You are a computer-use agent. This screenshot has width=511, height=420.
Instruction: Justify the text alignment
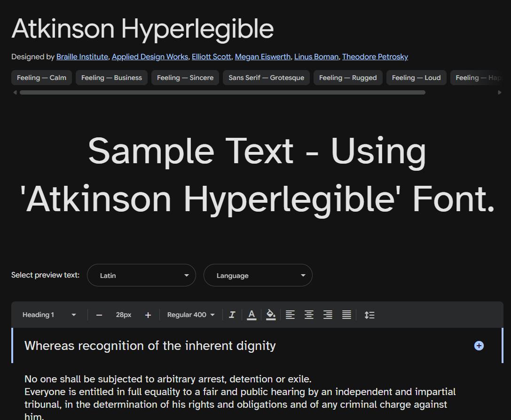tap(346, 315)
